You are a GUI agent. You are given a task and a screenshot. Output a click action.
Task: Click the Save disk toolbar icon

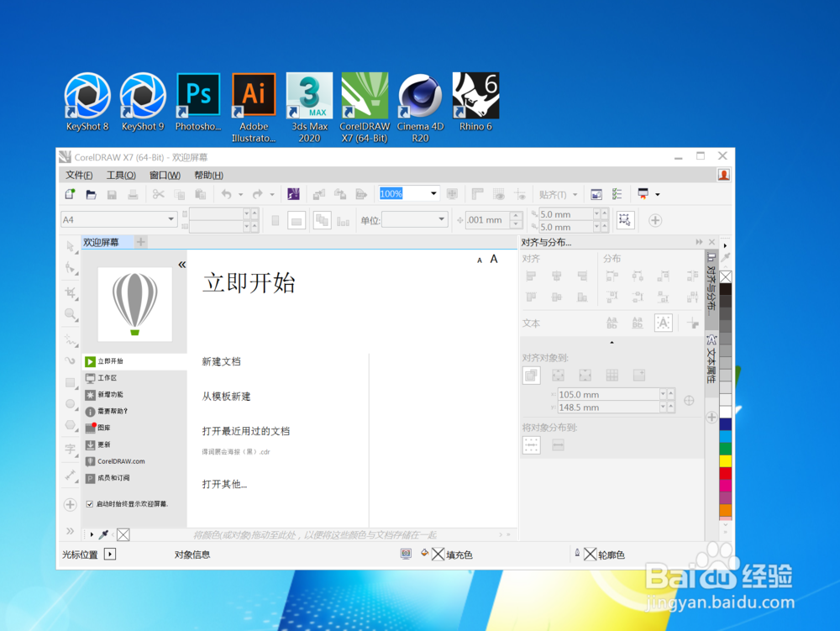coord(112,194)
